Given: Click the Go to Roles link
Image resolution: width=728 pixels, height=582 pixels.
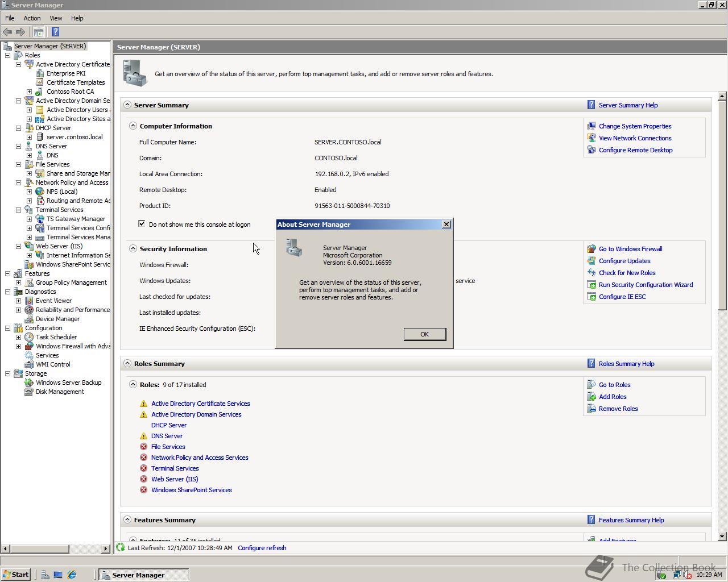Looking at the screenshot, I should pyautogui.click(x=614, y=385).
